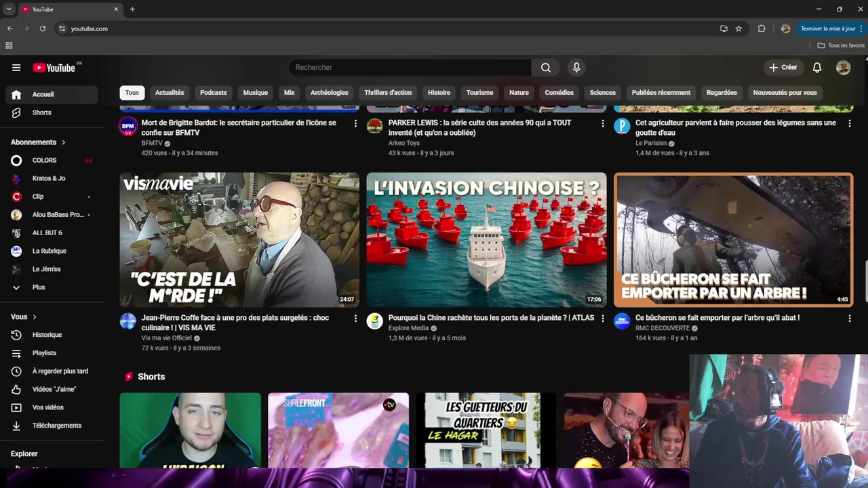This screenshot has width=868, height=488.
Task: Click the search magnifier button
Action: click(546, 68)
